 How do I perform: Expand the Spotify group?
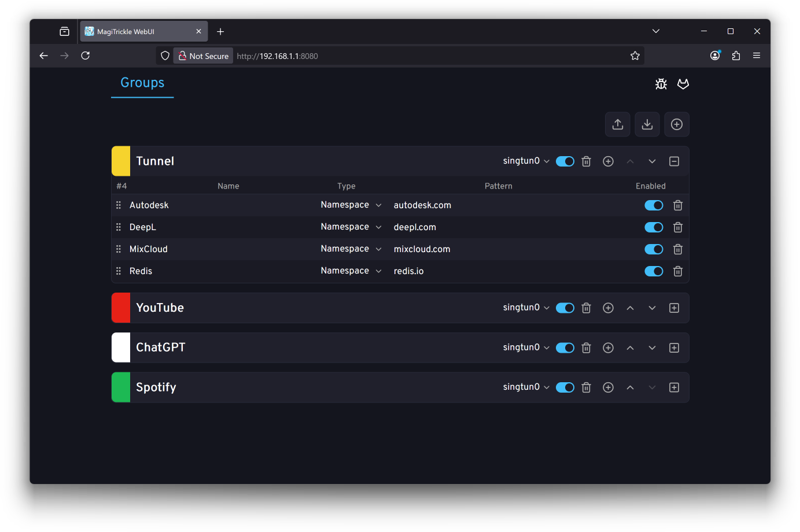674,387
